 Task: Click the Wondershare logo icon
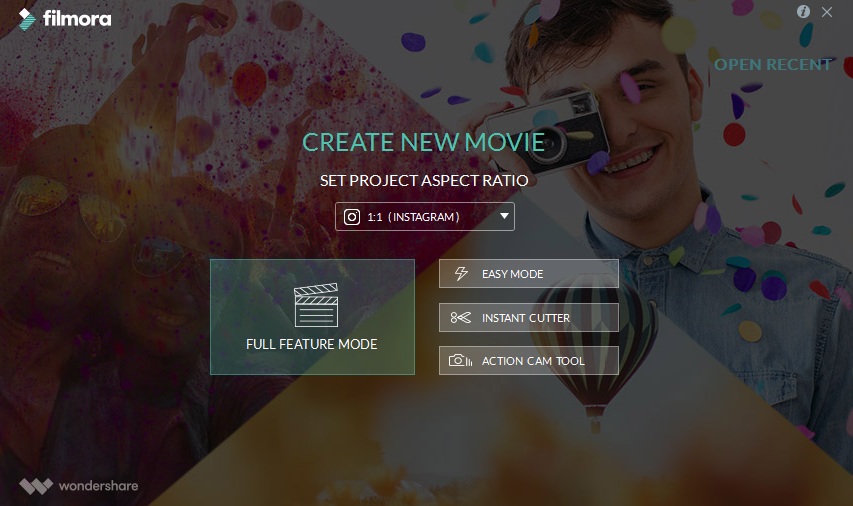36,486
